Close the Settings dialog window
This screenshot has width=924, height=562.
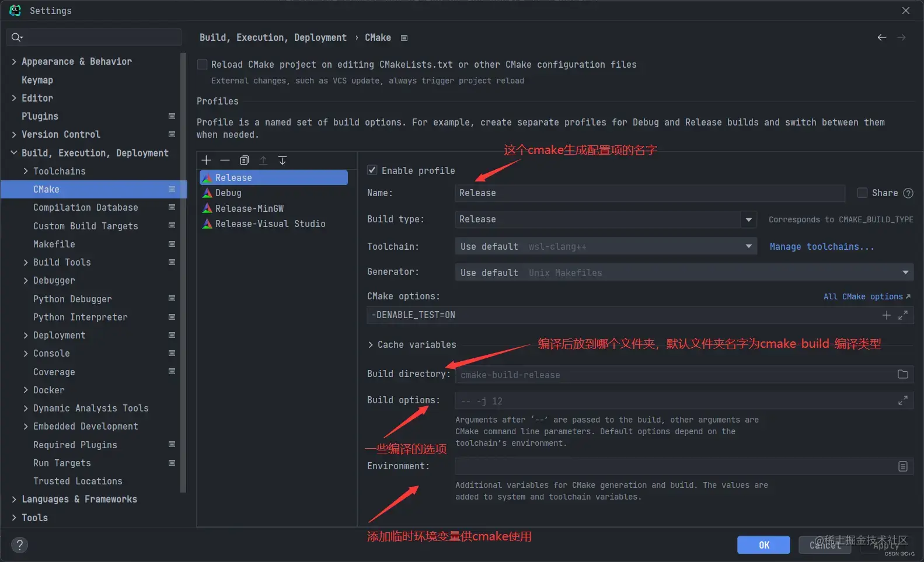coord(906,11)
